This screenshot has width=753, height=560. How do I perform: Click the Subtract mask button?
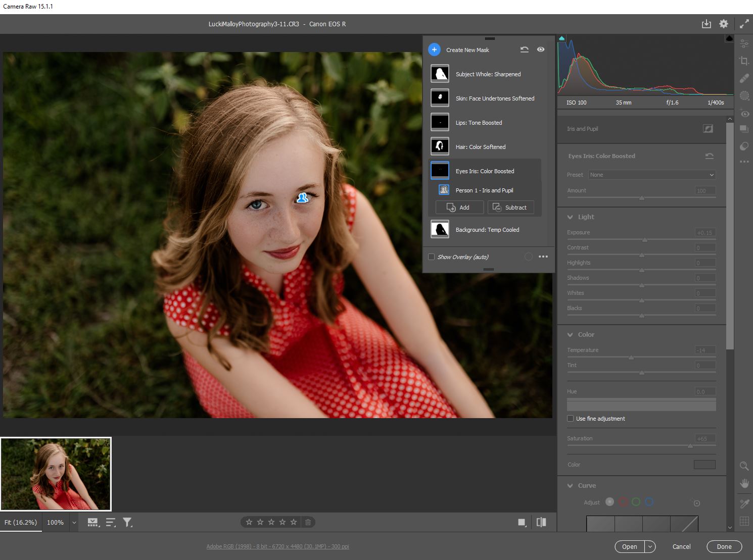[510, 208]
